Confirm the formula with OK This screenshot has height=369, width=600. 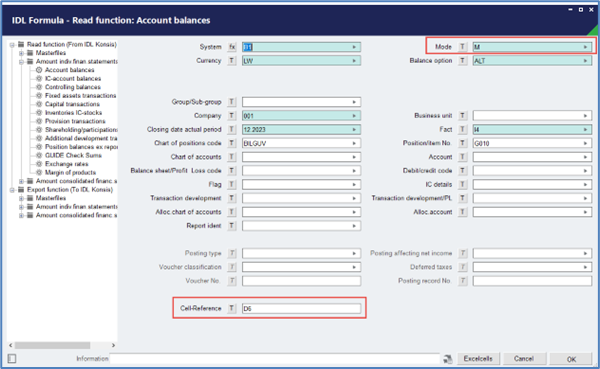click(571, 359)
